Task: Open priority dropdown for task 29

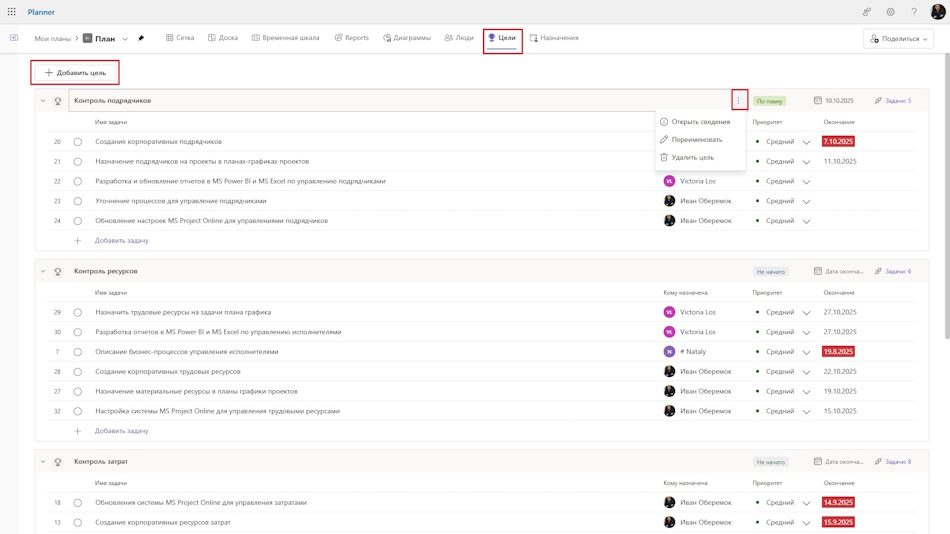Action: click(x=806, y=313)
